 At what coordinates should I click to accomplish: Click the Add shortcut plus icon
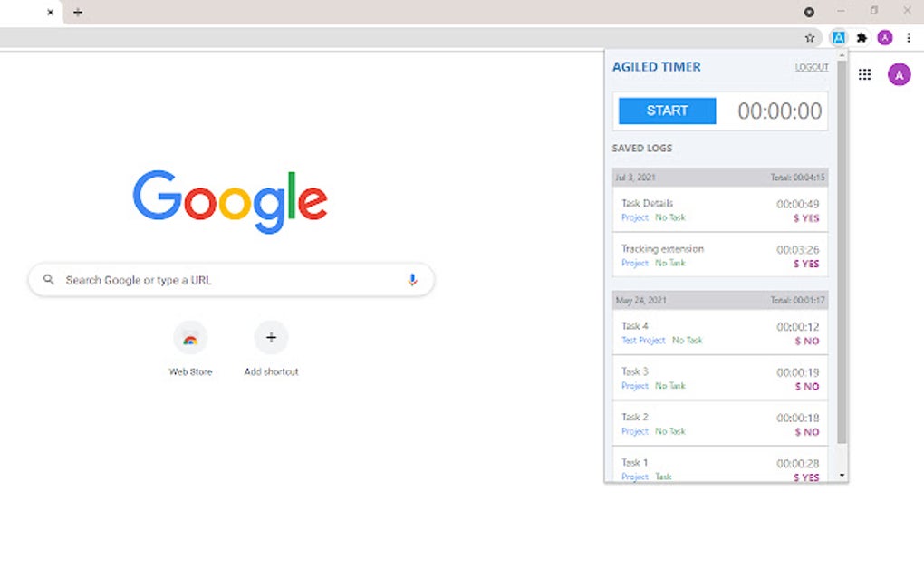coord(271,338)
